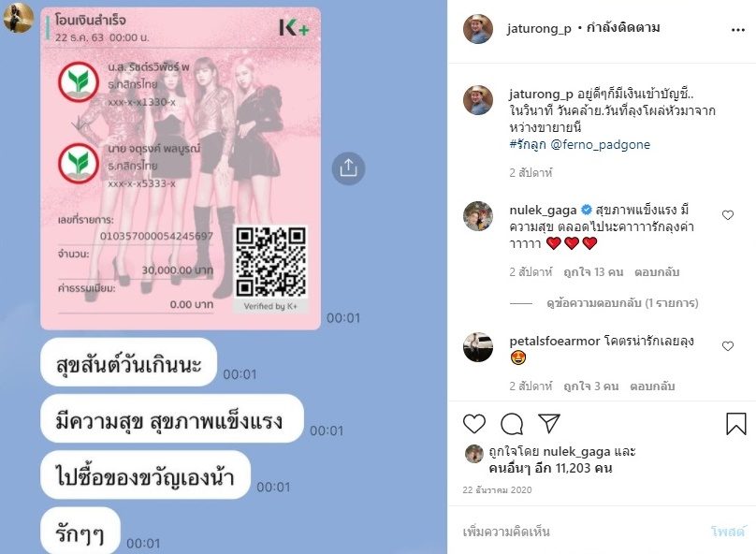This screenshot has height=554, width=756.
Task: Click the โพสต์ post button
Action: (728, 532)
